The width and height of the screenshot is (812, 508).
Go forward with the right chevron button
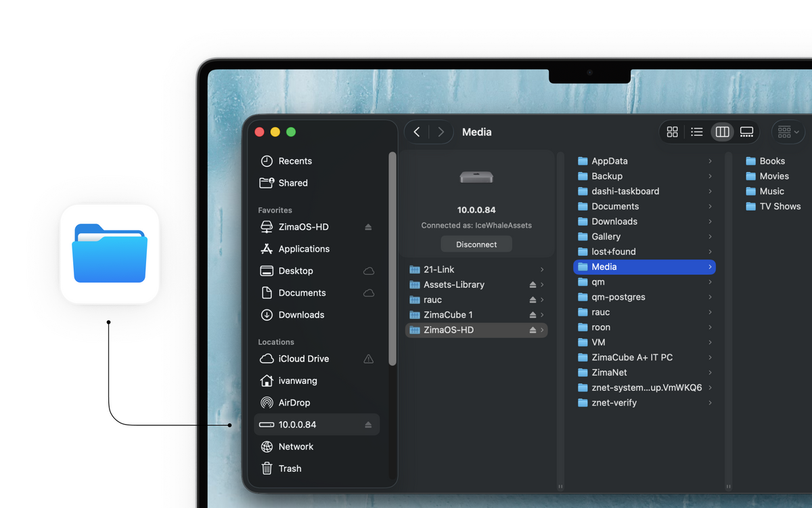click(441, 132)
